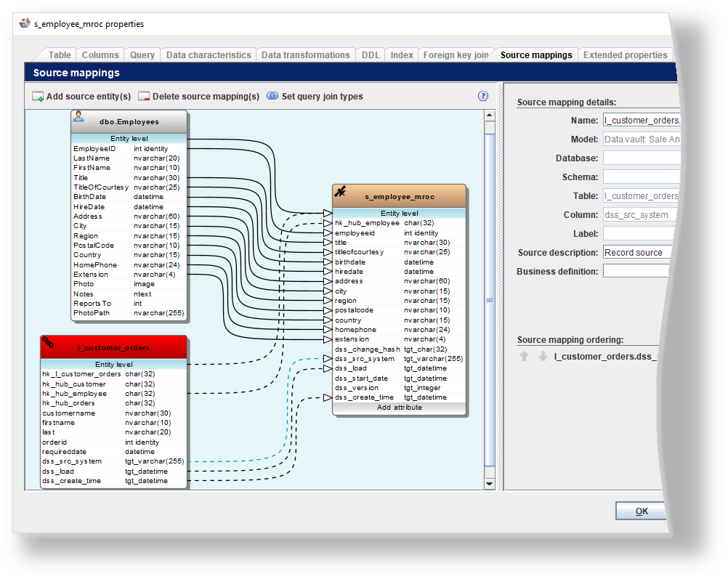Open the DDL tab
The image size is (728, 579).
[370, 55]
